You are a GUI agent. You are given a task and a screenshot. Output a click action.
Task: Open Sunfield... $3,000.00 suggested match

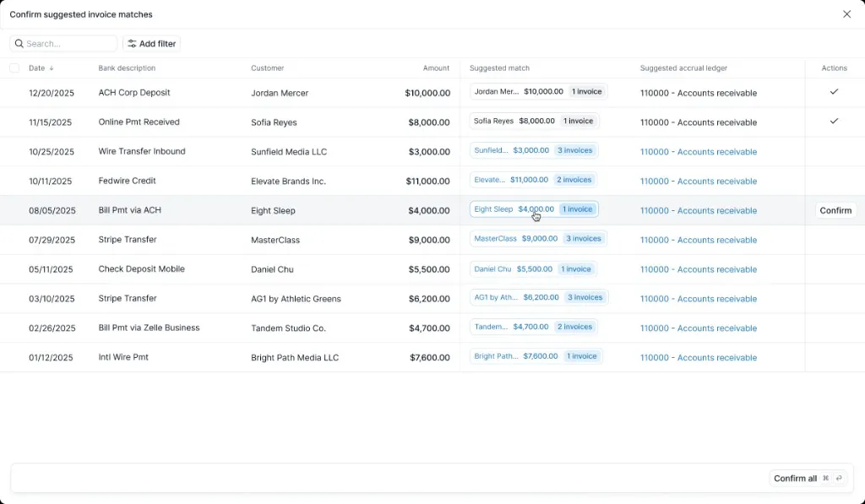(534, 150)
